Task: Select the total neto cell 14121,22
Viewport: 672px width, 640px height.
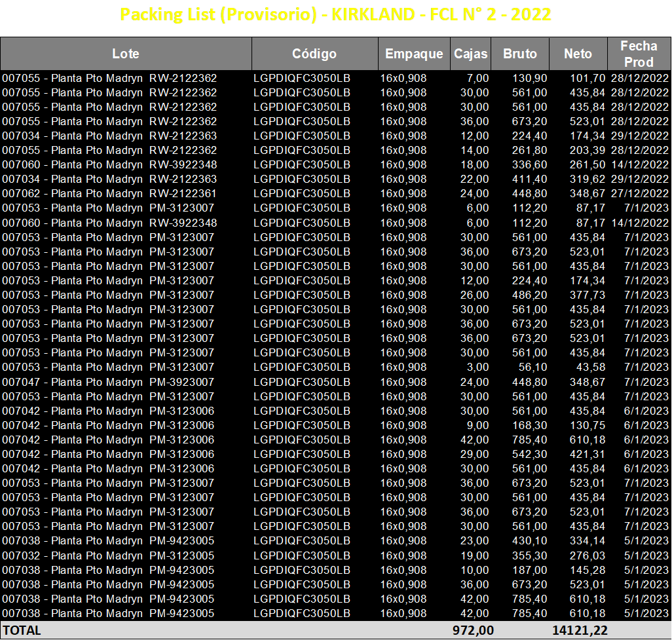Action: point(580,631)
